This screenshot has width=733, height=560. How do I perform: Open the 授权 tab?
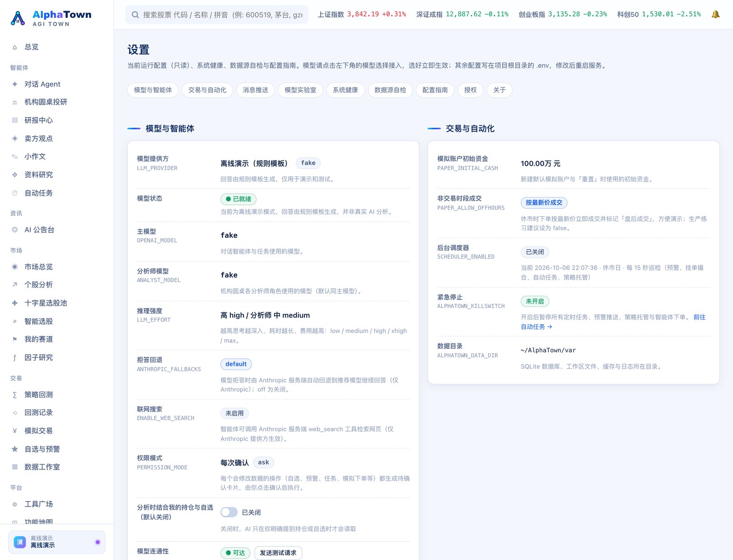(x=470, y=90)
